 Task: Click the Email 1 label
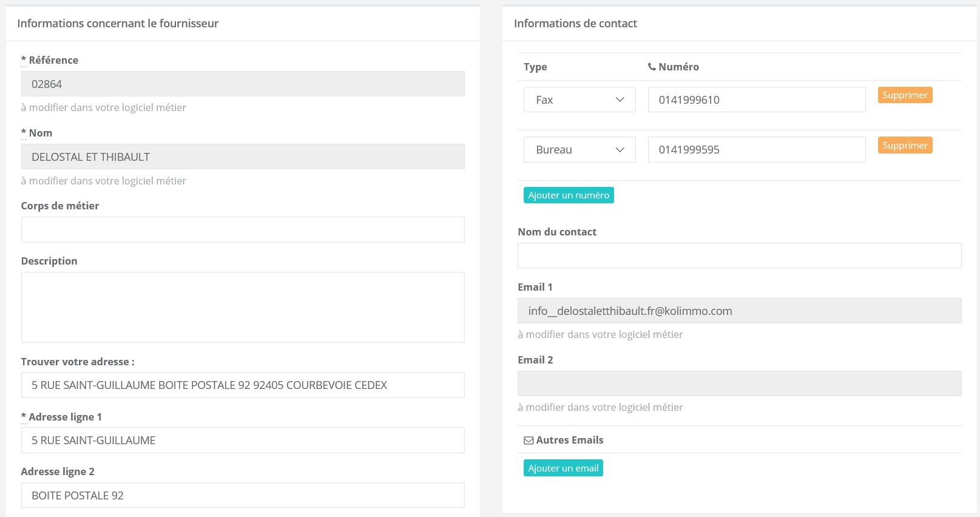coord(535,287)
